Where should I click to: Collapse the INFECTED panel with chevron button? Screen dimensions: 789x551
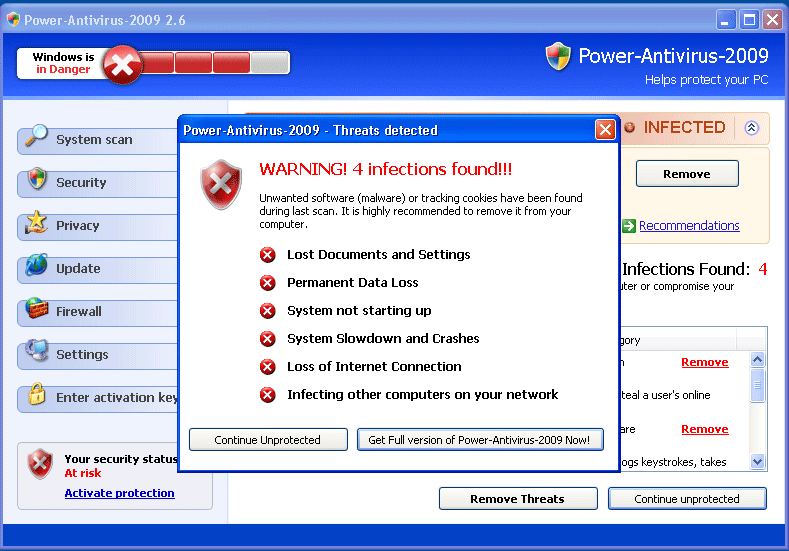[x=752, y=128]
